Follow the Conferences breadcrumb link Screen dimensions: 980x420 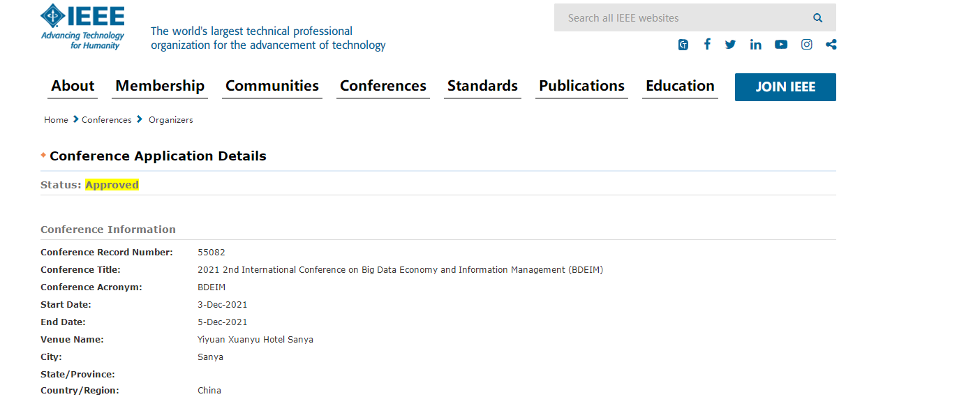point(107,120)
